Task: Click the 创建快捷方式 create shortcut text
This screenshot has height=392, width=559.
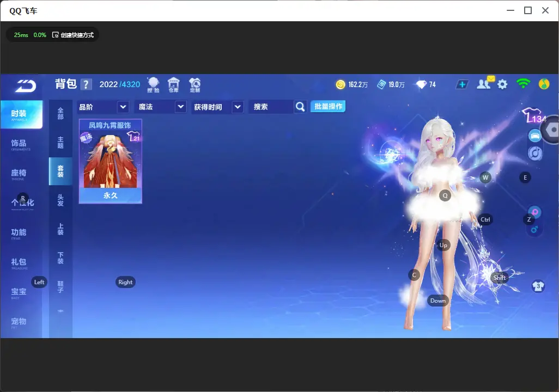Action: [x=77, y=35]
